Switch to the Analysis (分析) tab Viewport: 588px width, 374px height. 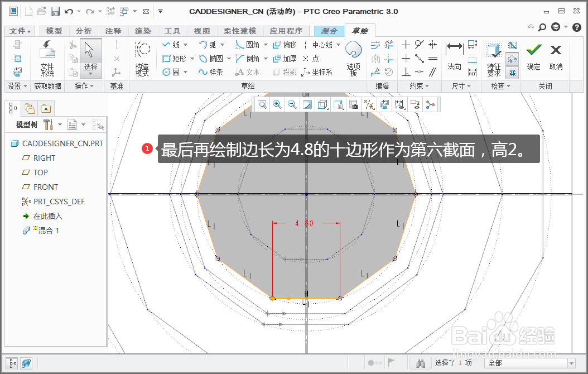tap(83, 31)
